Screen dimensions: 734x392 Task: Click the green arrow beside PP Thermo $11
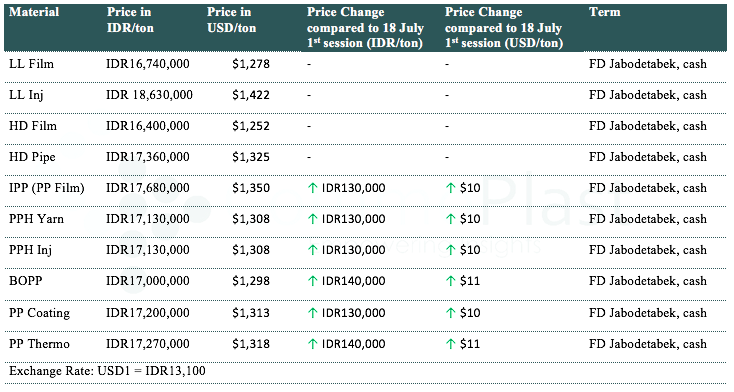point(450,344)
